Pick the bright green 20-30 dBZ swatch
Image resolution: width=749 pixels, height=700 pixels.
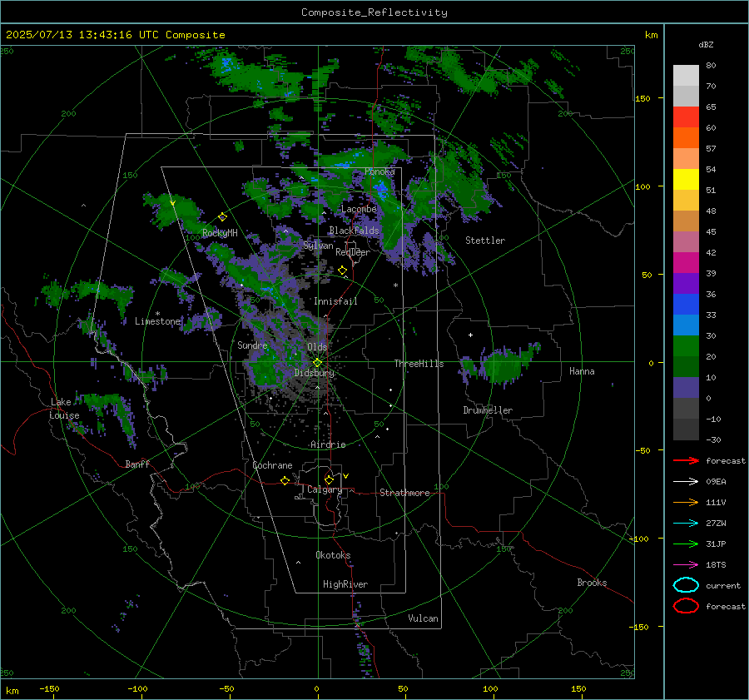(x=686, y=346)
